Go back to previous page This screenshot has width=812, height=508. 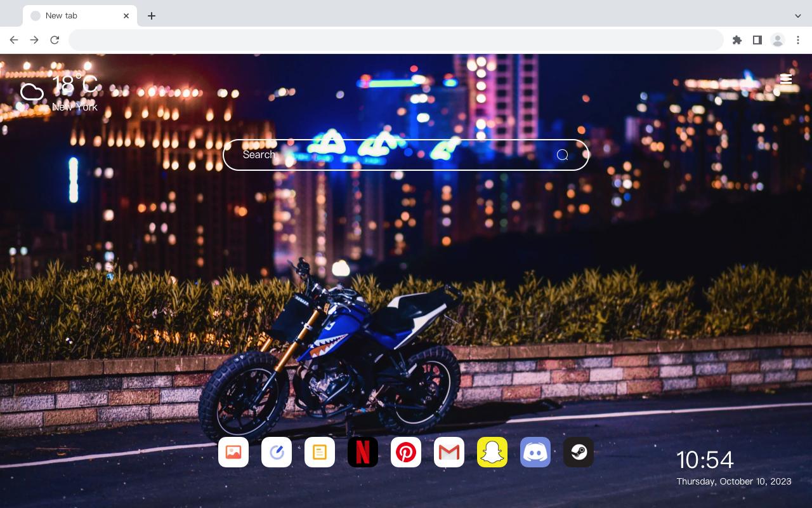click(x=14, y=40)
